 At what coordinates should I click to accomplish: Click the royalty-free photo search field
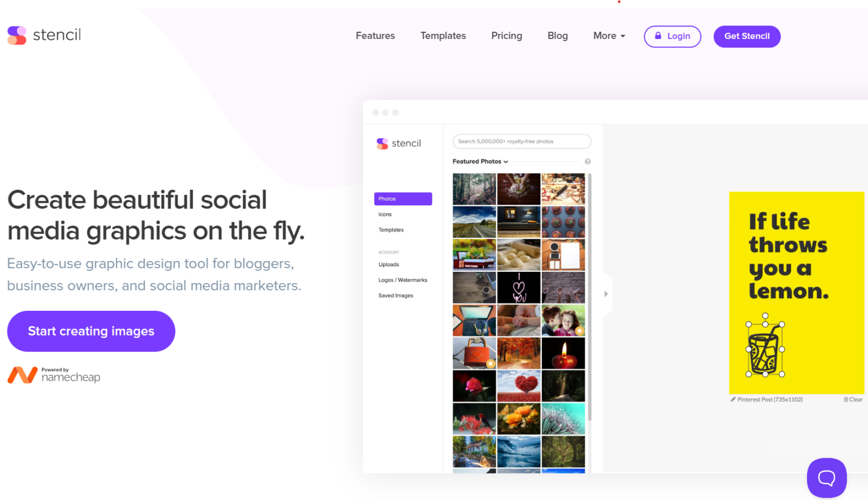(521, 141)
